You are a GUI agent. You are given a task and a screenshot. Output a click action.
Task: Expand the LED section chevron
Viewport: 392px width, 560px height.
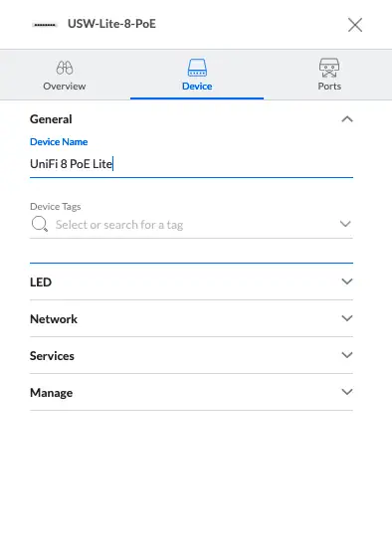point(347,281)
